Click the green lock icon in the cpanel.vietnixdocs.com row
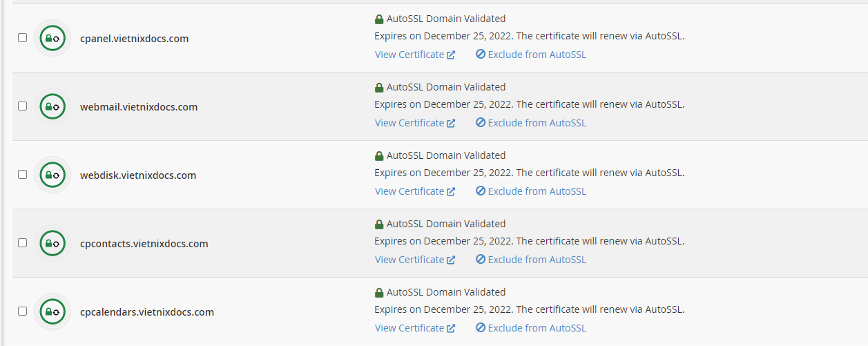This screenshot has width=868, height=346. [x=378, y=19]
